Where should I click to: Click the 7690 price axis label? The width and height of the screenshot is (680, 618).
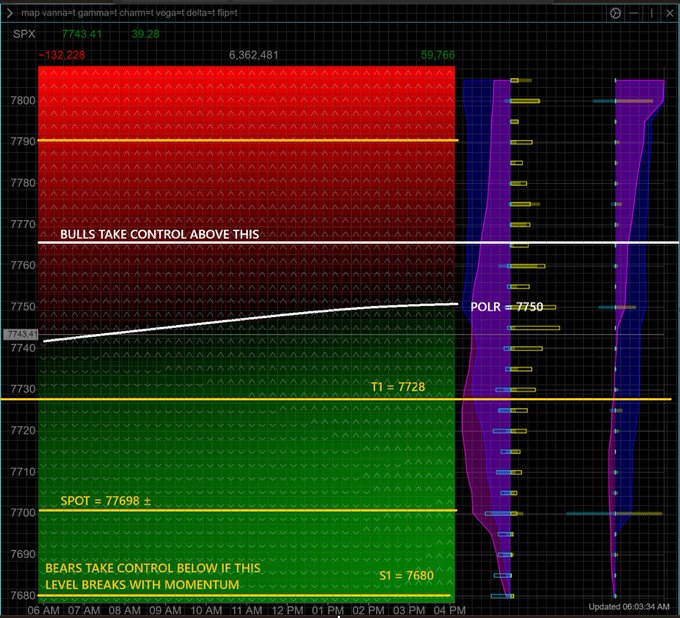point(23,554)
